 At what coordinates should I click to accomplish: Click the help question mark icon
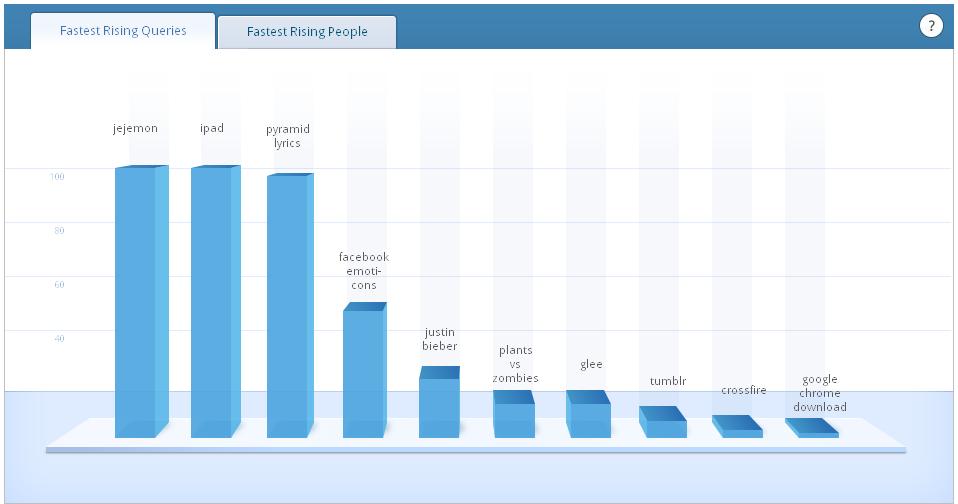point(931,26)
